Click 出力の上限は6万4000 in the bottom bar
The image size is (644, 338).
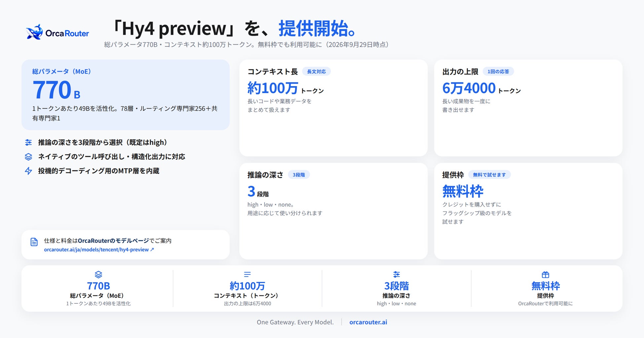pos(247,304)
